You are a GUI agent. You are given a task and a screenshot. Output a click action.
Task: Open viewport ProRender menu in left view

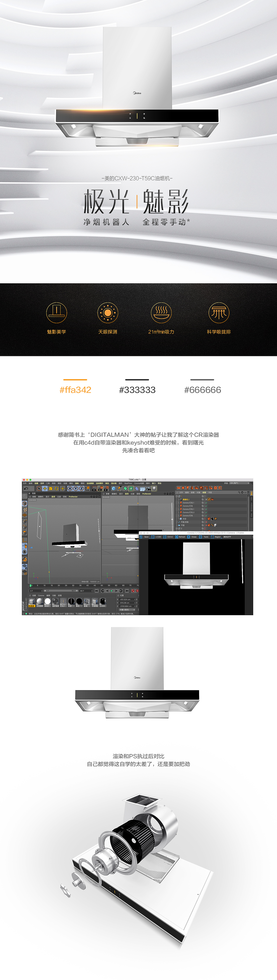73,496
